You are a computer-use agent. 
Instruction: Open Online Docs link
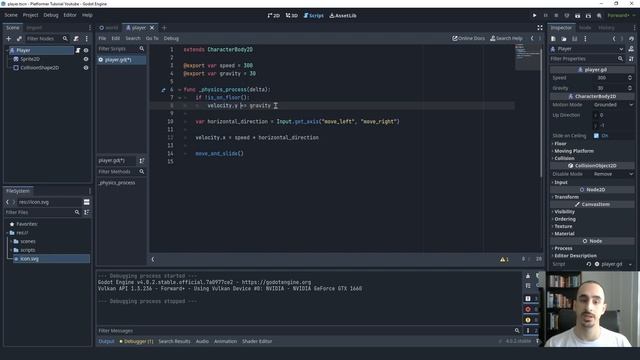click(x=468, y=38)
